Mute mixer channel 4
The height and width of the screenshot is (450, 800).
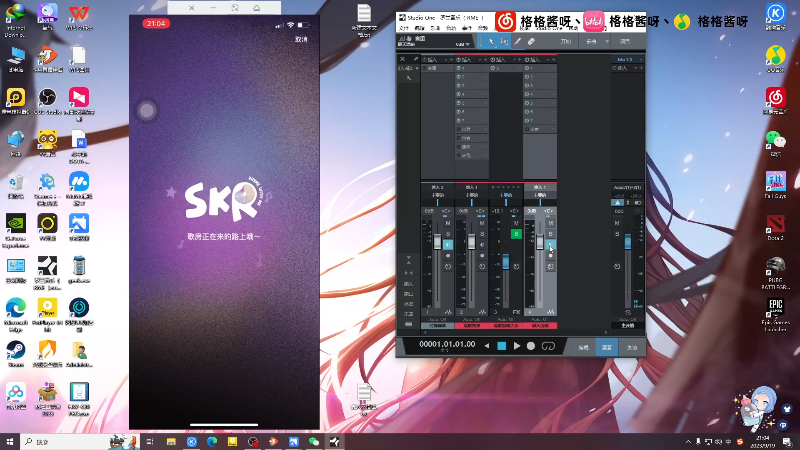point(551,223)
